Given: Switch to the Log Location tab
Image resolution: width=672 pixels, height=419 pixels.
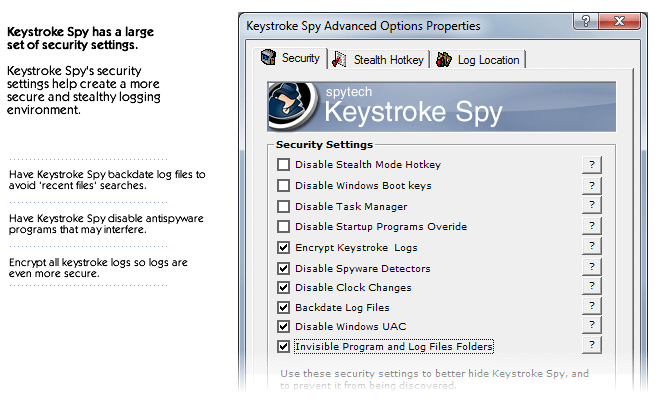Looking at the screenshot, I should point(488,60).
